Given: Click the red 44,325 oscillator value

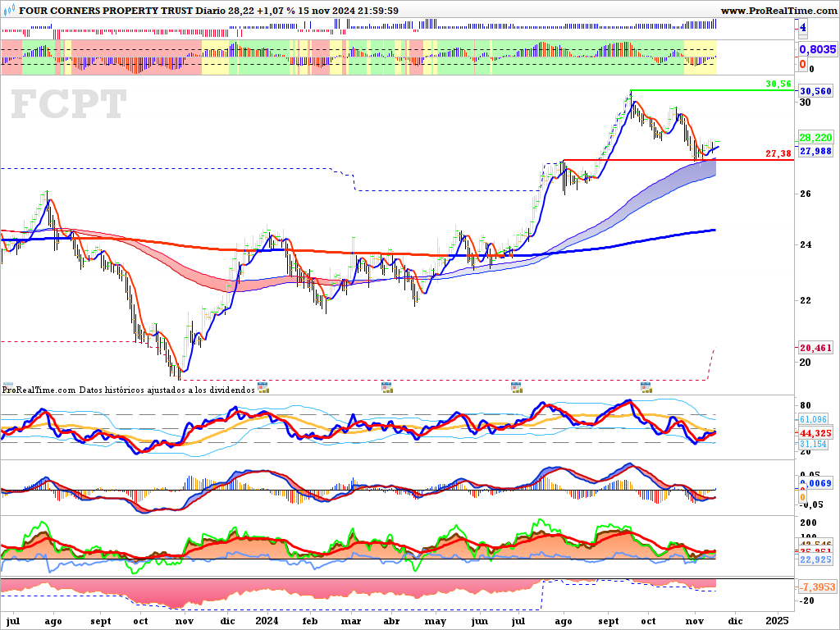Looking at the screenshot, I should 816,433.
